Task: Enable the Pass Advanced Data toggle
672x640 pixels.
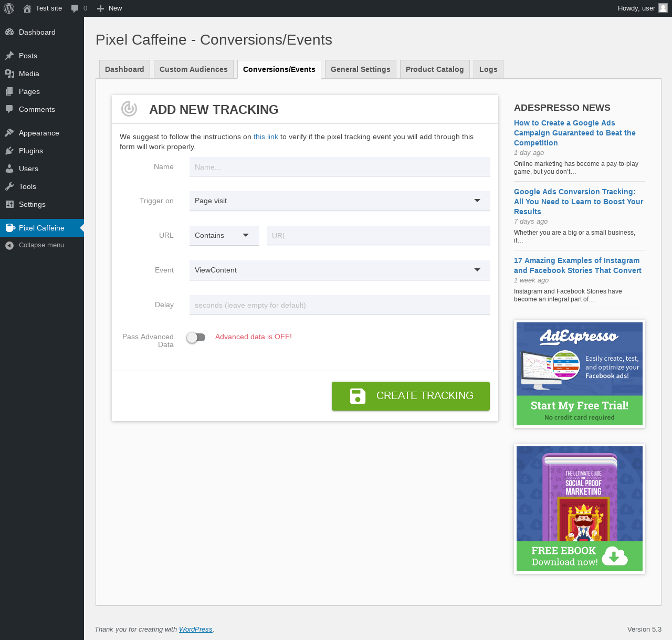Action: click(196, 337)
